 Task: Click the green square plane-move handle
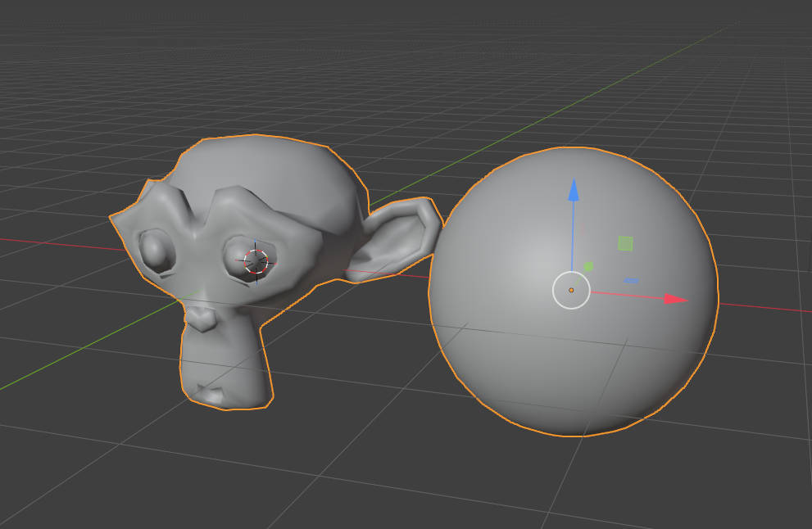625,243
